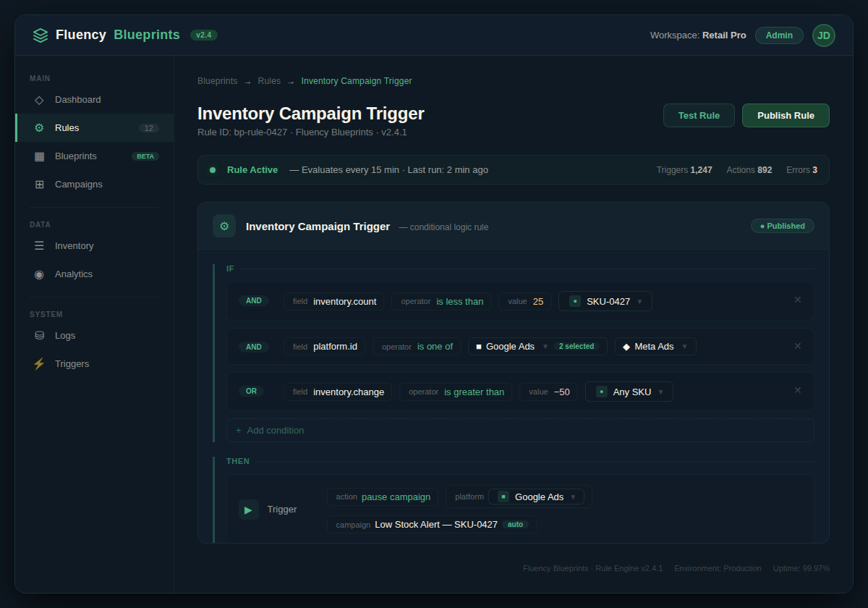
Task: Open the SKU-0427 dropdown
Action: [x=605, y=301]
